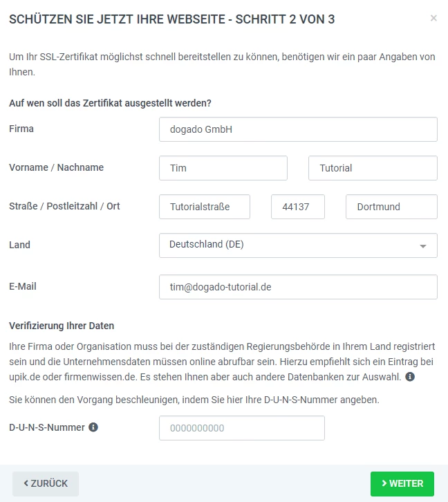Go back with the Zurück button

pyautogui.click(x=46, y=483)
